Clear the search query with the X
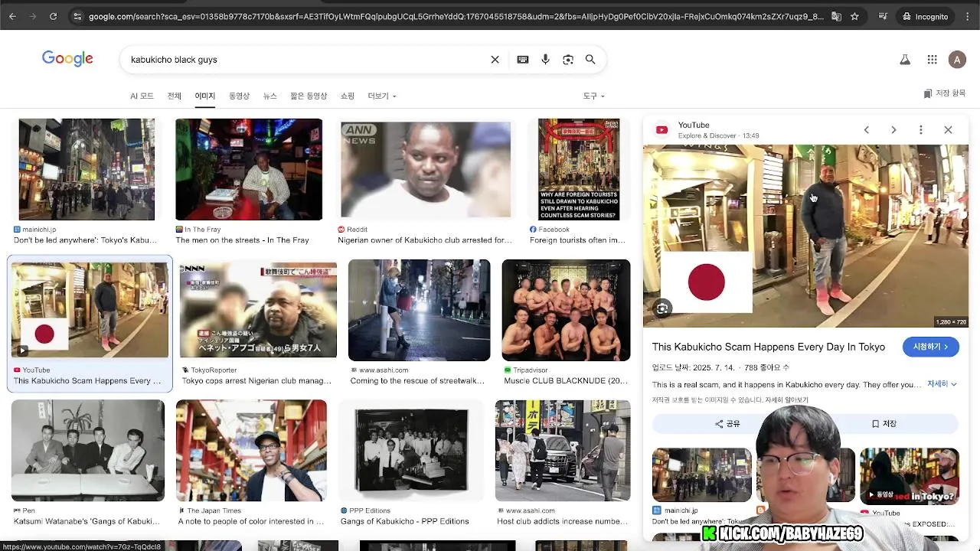Viewport: 980px width, 551px height. (x=495, y=60)
